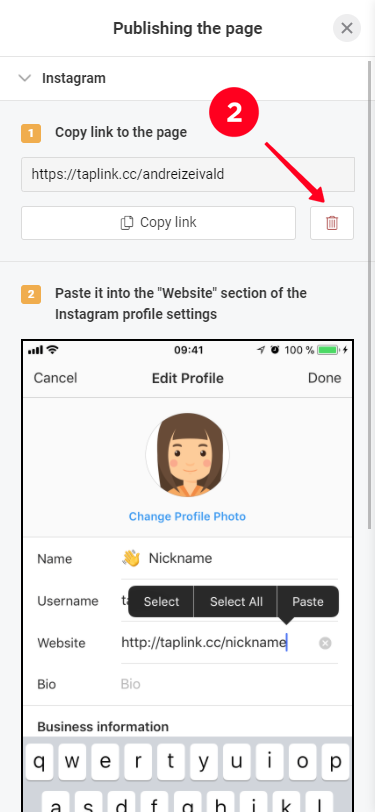The width and height of the screenshot is (375, 812).
Task: Close the Publishing the page dialog
Action: (x=347, y=28)
